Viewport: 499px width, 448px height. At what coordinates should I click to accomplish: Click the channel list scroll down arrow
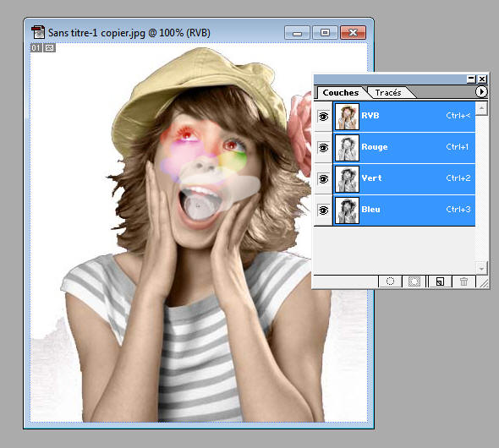pyautogui.click(x=481, y=268)
